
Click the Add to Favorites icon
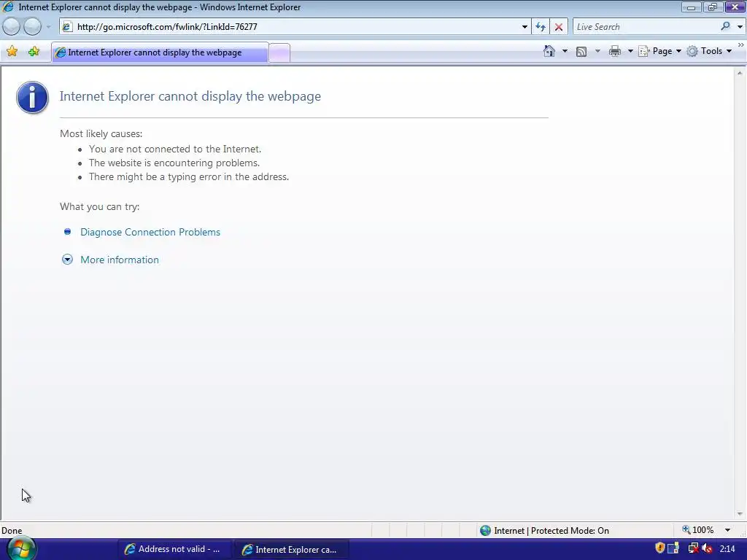tap(34, 51)
